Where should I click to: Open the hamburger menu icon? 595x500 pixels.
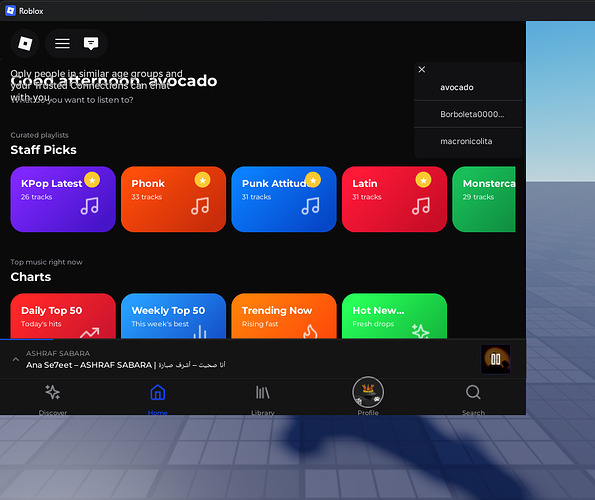point(62,43)
